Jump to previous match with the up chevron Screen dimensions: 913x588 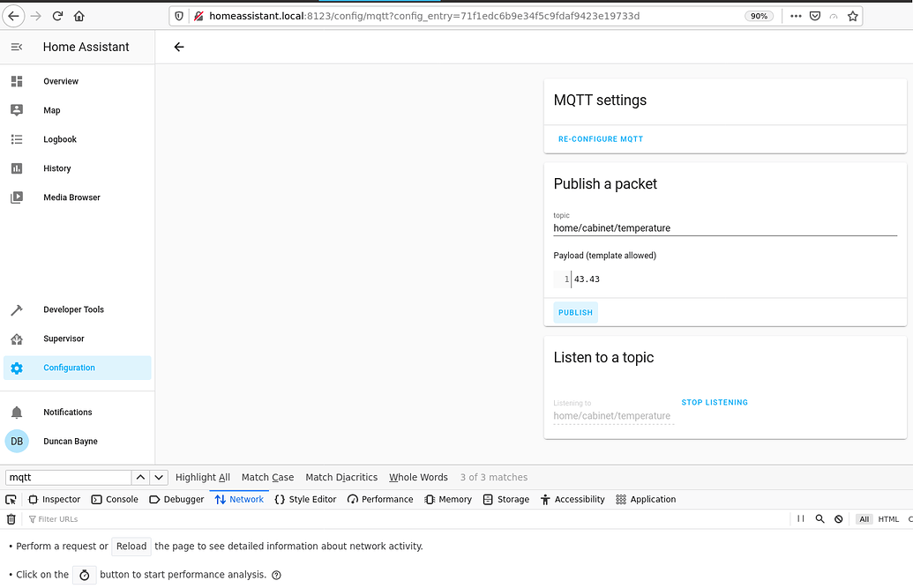tap(139, 477)
